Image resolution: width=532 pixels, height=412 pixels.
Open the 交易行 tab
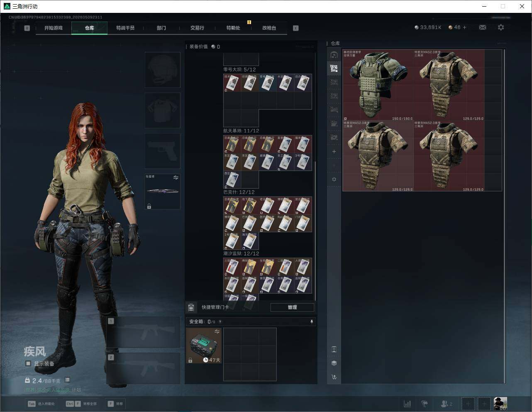197,28
